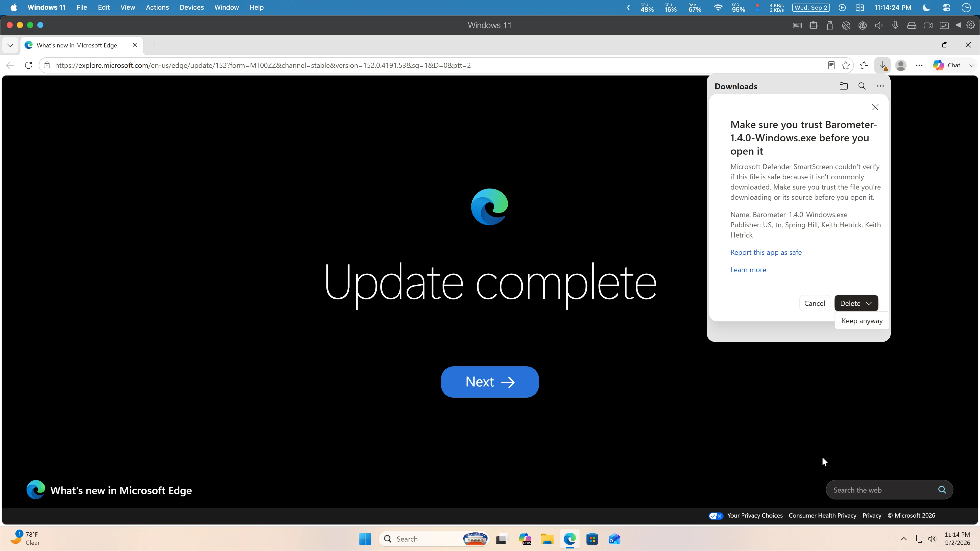
Task: Cancel the download warning
Action: [x=815, y=304]
